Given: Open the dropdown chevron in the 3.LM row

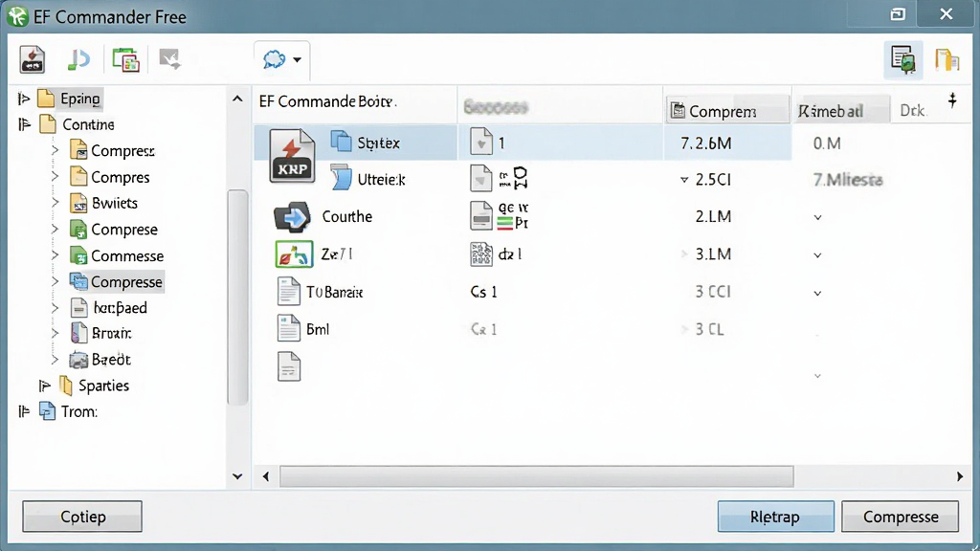Looking at the screenshot, I should [817, 255].
